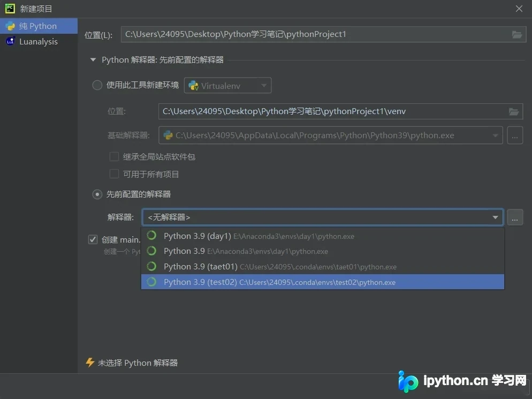Select 使用此工具新建环境 radio button

point(97,85)
